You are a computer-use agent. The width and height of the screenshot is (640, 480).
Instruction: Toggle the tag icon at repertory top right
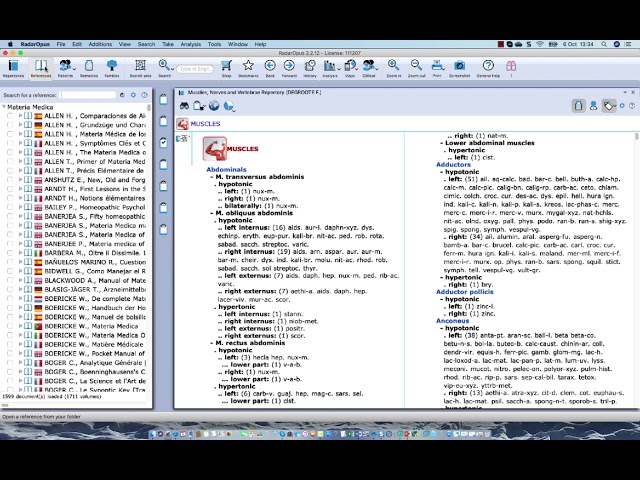[x=609, y=106]
